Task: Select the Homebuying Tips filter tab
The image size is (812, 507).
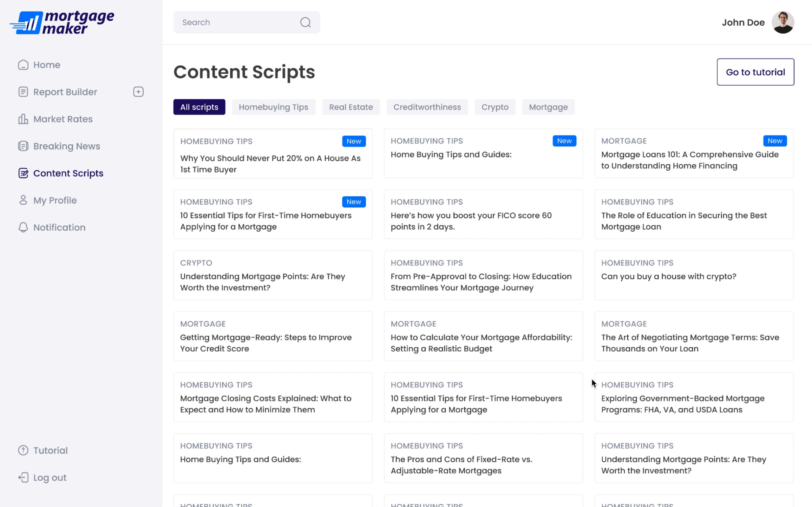Action: pyautogui.click(x=273, y=107)
